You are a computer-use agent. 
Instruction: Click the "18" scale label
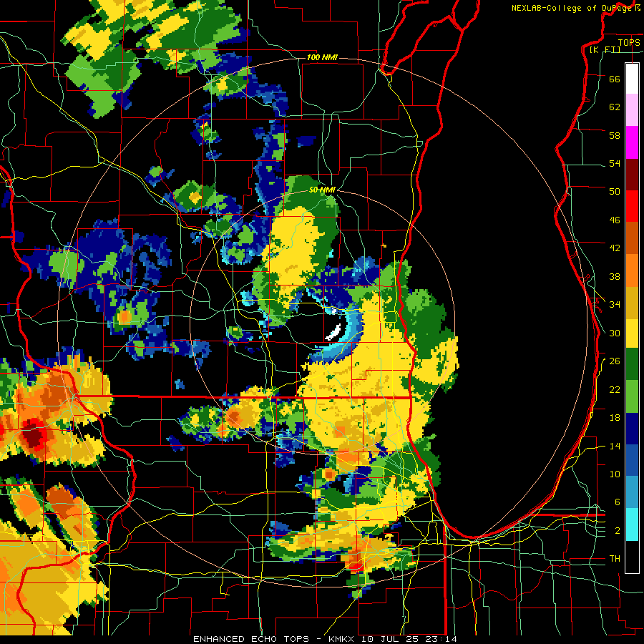pos(615,418)
